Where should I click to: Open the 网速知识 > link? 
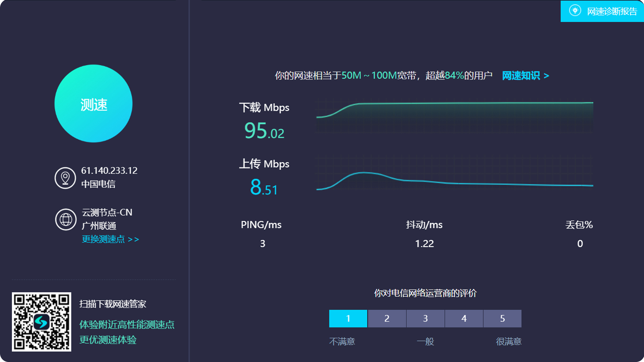pos(526,75)
